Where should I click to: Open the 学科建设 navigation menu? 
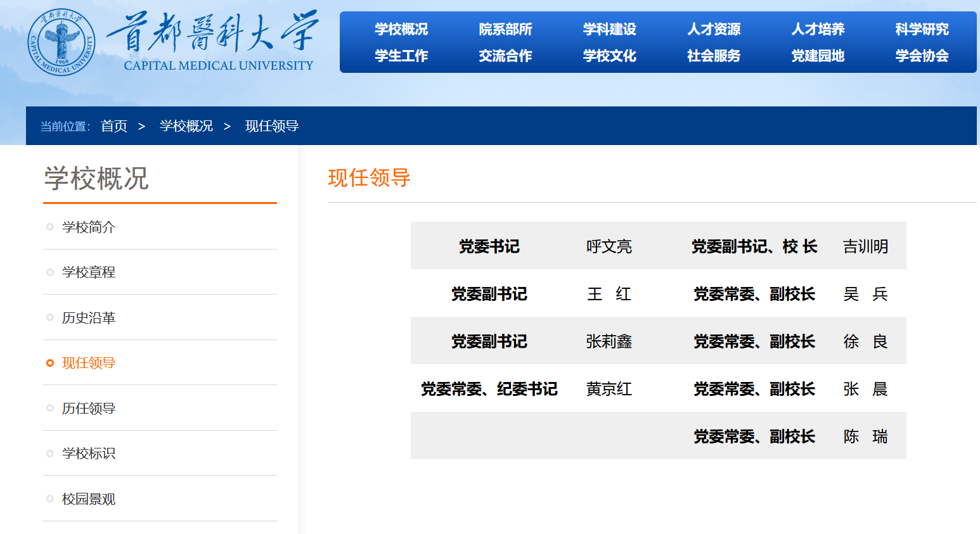pyautogui.click(x=610, y=29)
